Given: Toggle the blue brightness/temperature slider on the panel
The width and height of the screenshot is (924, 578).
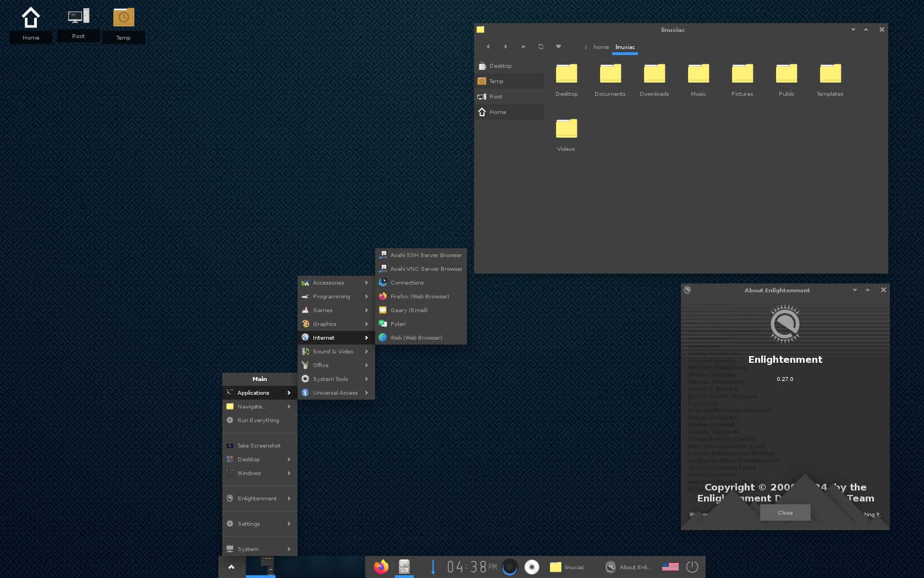Looking at the screenshot, I should (433, 566).
